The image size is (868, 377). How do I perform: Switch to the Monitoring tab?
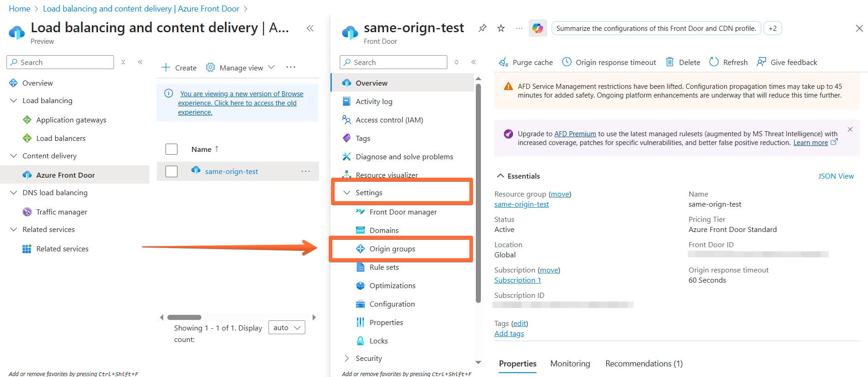pyautogui.click(x=570, y=364)
